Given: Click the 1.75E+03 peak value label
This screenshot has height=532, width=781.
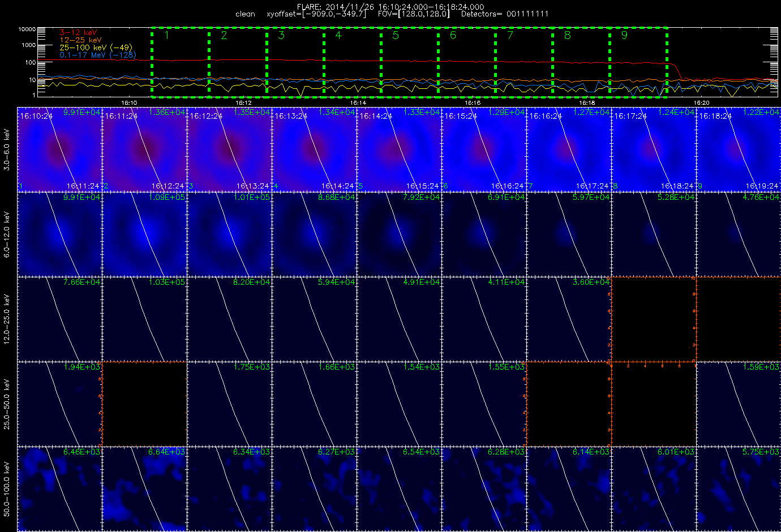Looking at the screenshot, I should (x=252, y=367).
